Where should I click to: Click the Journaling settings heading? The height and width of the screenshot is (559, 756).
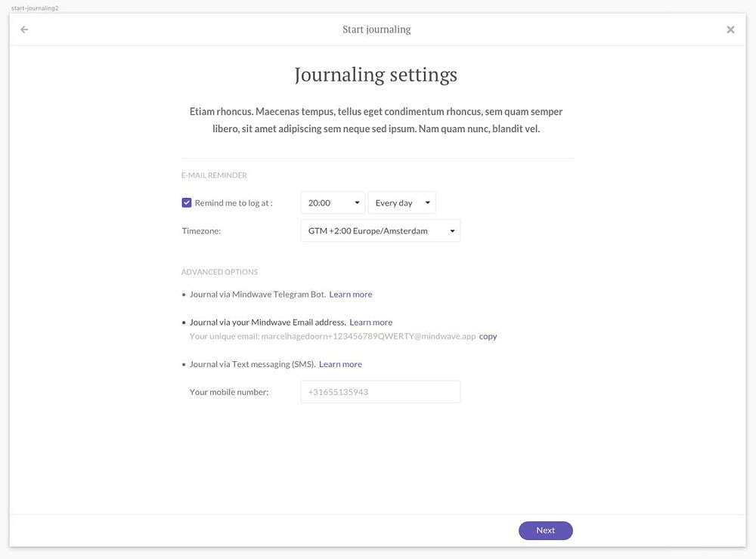[376, 75]
